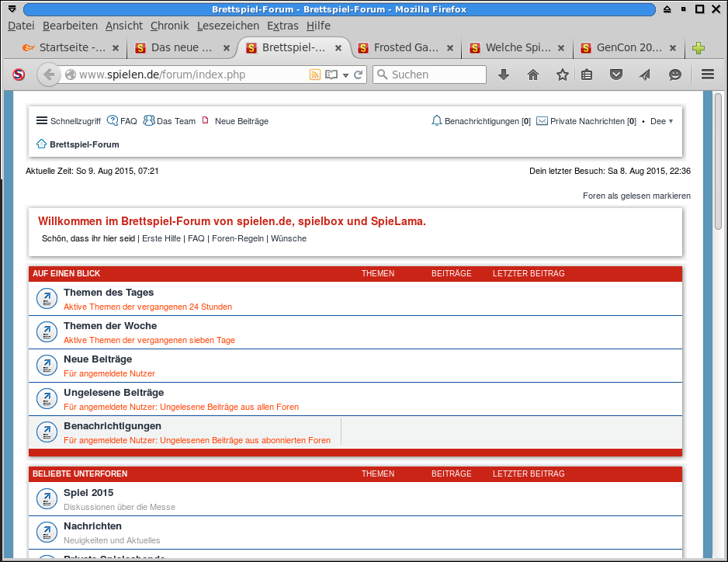Open the Extras menu
Viewport: 728px width, 562px height.
tap(283, 26)
